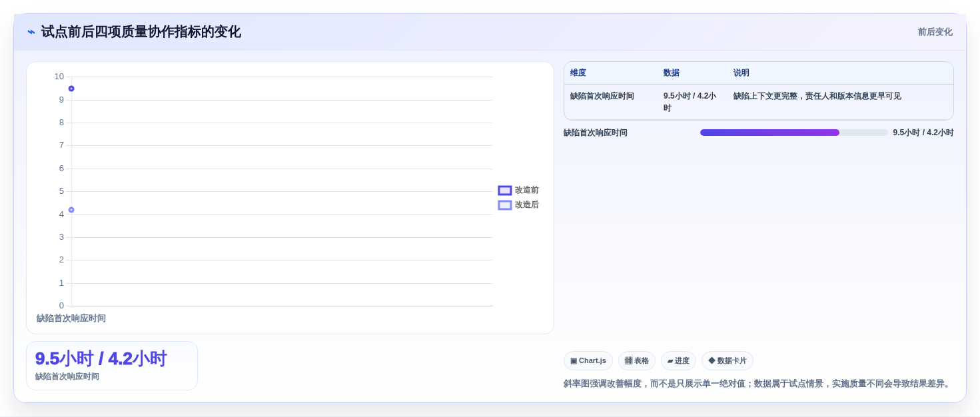Viewport: 980px width, 417px height.
Task: Click the 4.2 data point on chart
Action: (71, 210)
